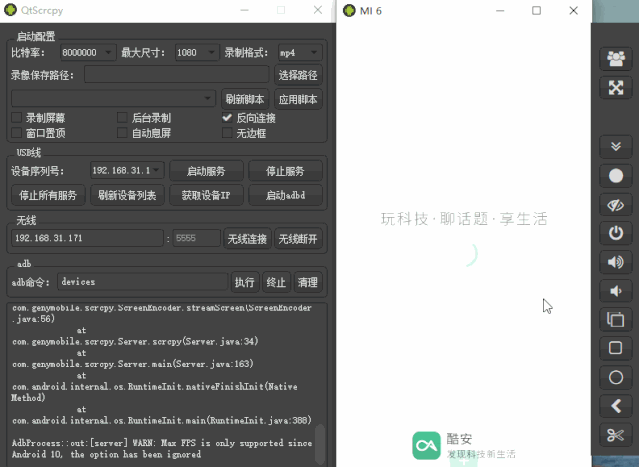Click the 停止服务 button

(x=285, y=171)
